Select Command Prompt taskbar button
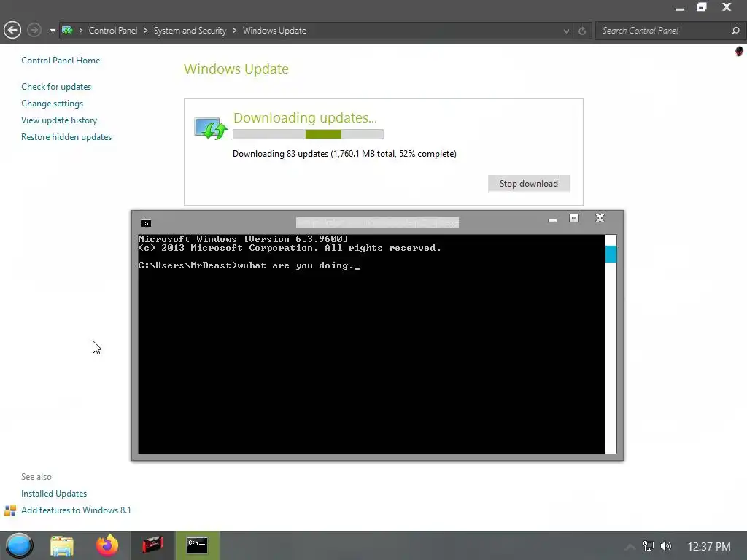The height and width of the screenshot is (560, 747). [197, 545]
